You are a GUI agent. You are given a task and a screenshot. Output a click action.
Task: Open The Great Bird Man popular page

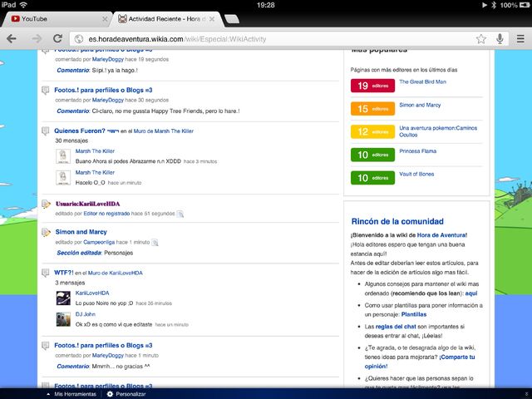coord(423,81)
